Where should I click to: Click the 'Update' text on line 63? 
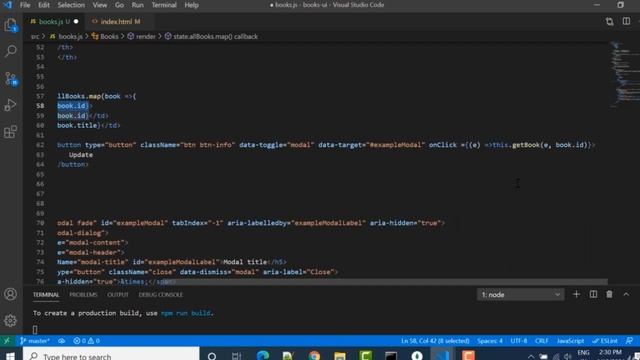(x=81, y=155)
